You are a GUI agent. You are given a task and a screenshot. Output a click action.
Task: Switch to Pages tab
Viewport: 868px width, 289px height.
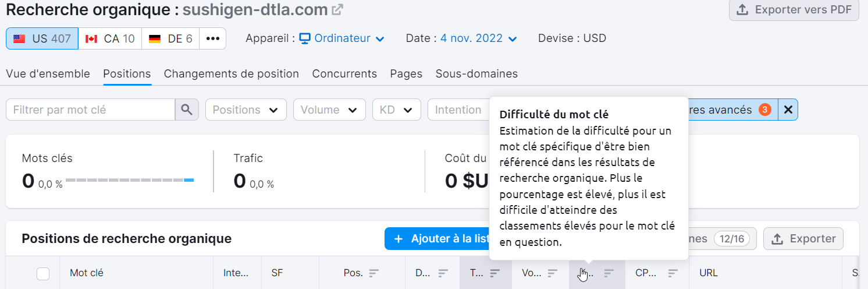(406, 74)
